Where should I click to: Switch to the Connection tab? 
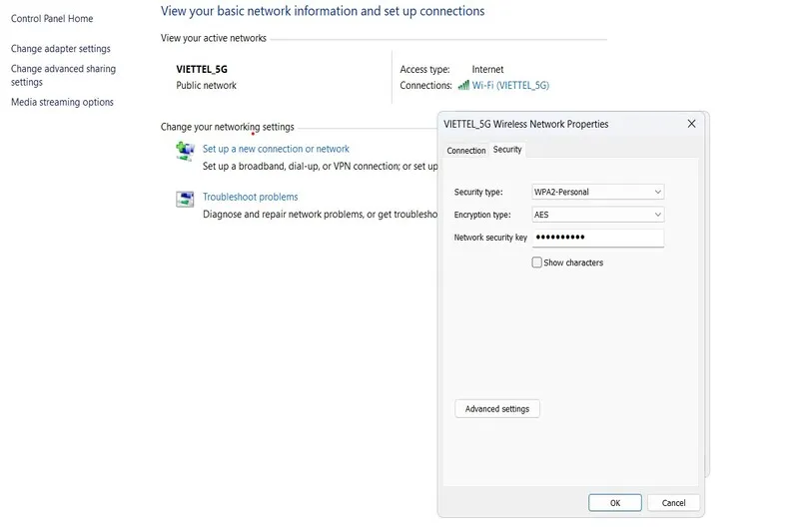coord(465,151)
